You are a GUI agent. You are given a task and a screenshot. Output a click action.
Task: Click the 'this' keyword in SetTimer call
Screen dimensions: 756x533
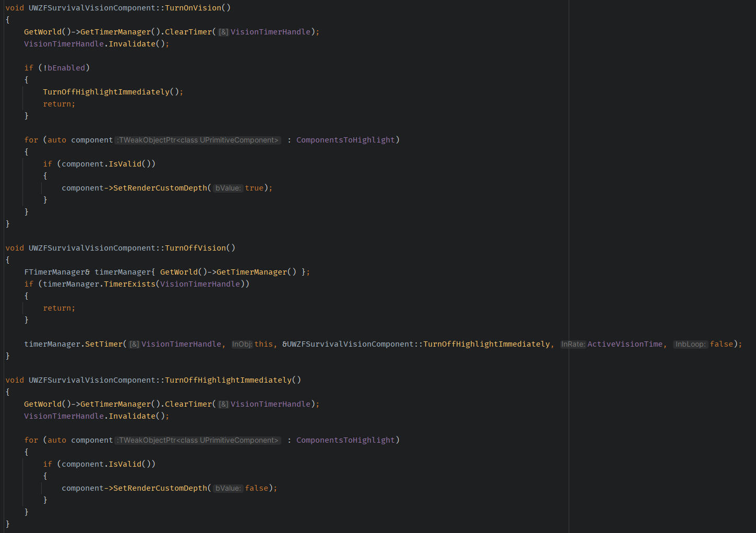(263, 344)
